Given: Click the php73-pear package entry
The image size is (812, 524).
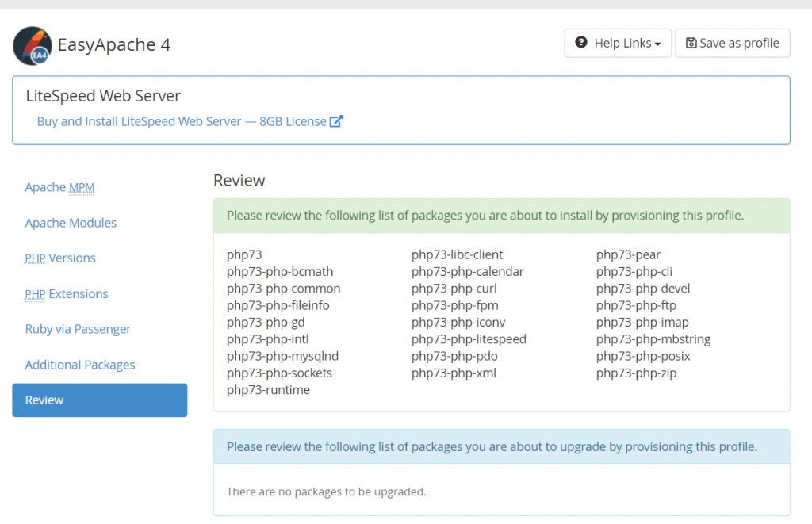Looking at the screenshot, I should (x=621, y=254).
